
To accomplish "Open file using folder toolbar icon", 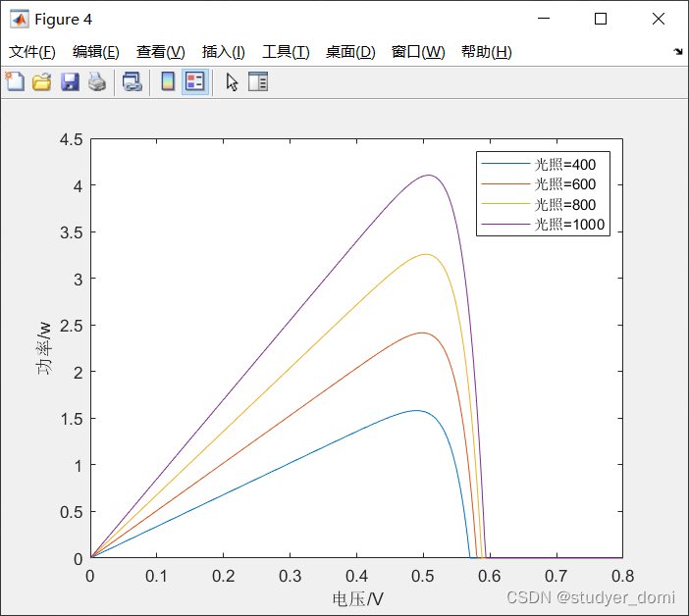I will (42, 81).
